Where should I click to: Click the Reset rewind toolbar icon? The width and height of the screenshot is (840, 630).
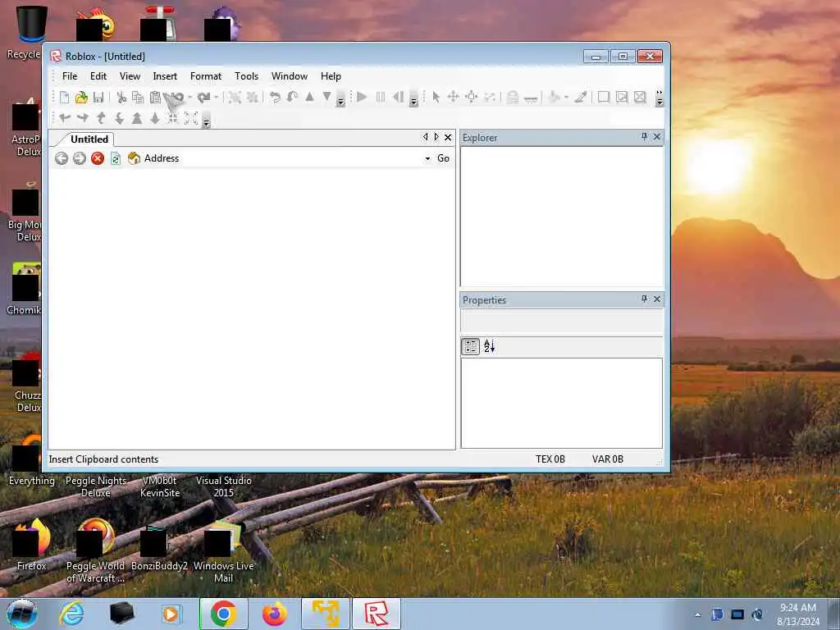[398, 97]
